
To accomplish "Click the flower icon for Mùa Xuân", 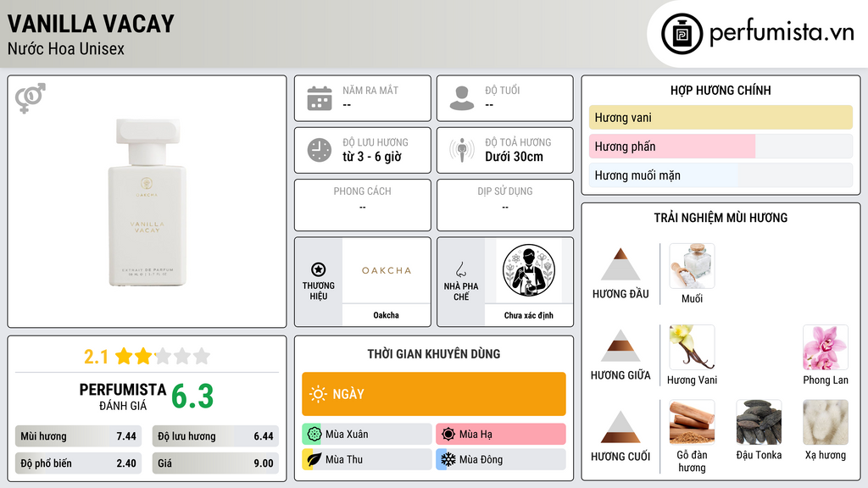I will pyautogui.click(x=314, y=434).
